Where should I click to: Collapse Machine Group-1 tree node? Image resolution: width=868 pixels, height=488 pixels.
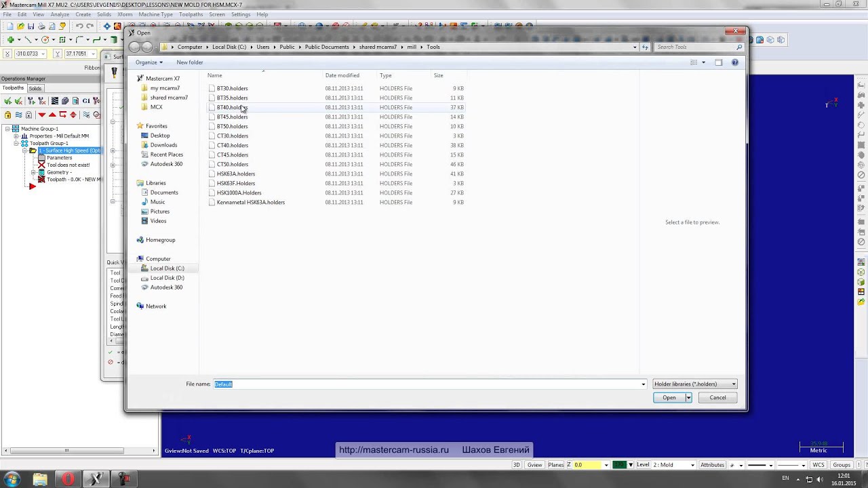coord(7,129)
